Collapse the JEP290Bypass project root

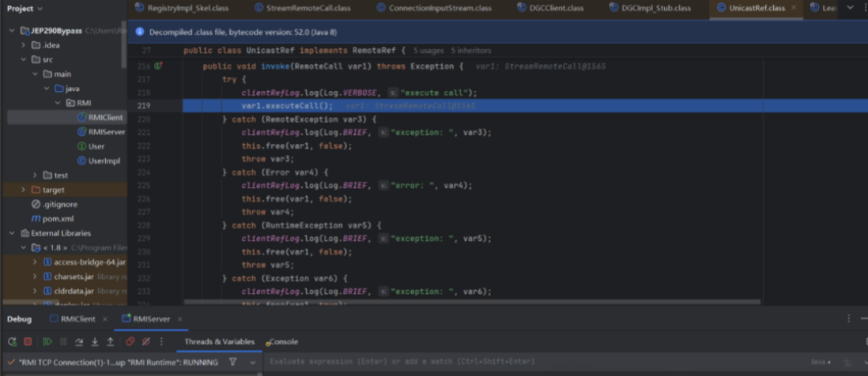click(x=12, y=30)
